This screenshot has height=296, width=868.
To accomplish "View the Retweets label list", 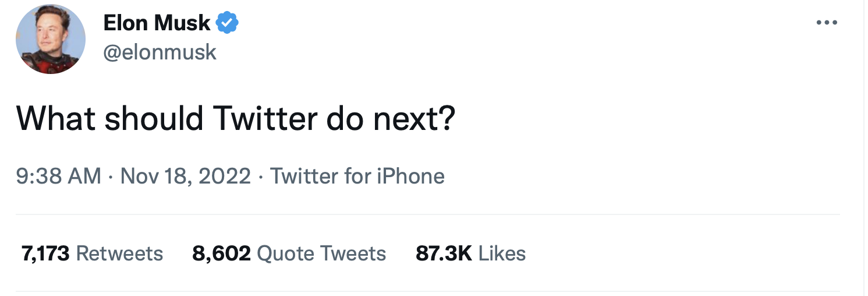I will click(119, 253).
